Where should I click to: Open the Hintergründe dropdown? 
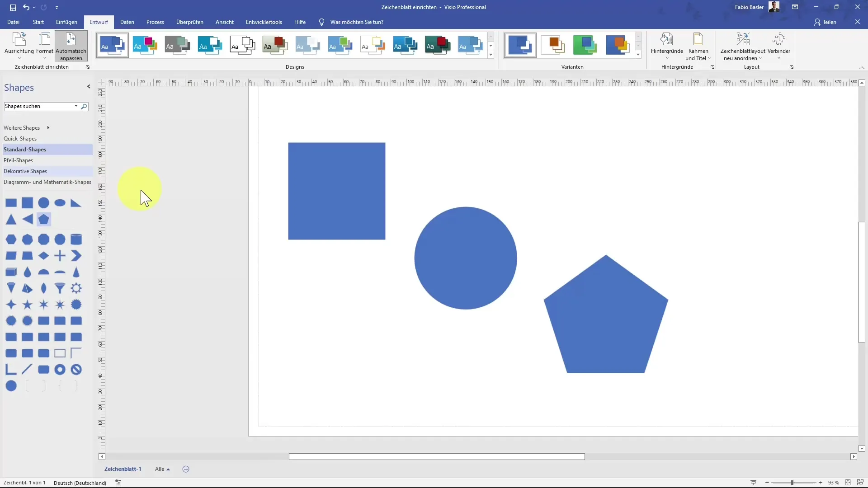coord(667,46)
